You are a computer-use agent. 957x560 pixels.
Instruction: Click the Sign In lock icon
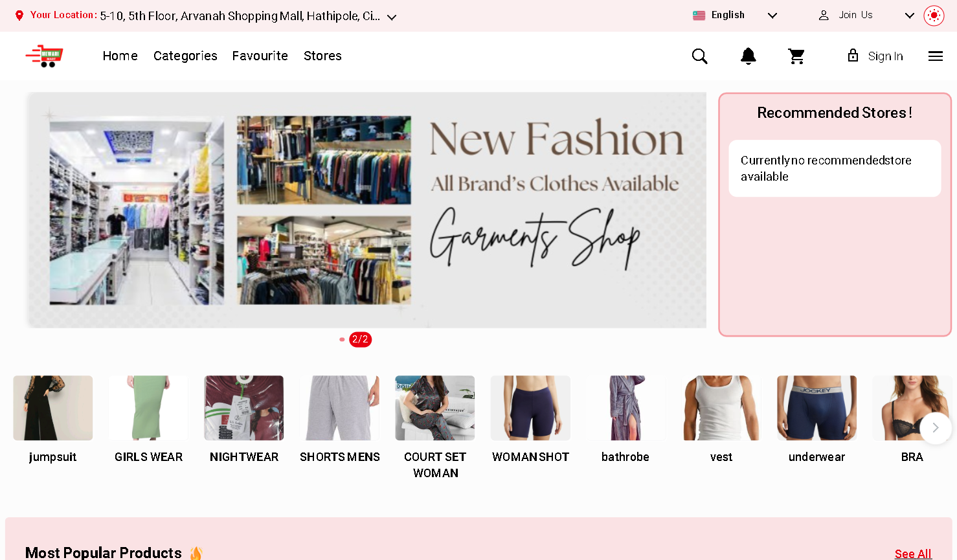853,56
